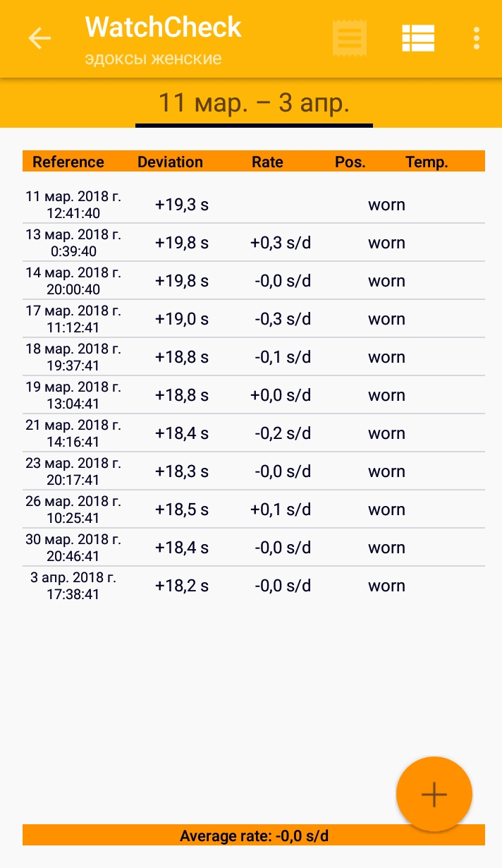This screenshot has width=502, height=868.
Task: Tap the WatchCheck title text
Action: [164, 28]
